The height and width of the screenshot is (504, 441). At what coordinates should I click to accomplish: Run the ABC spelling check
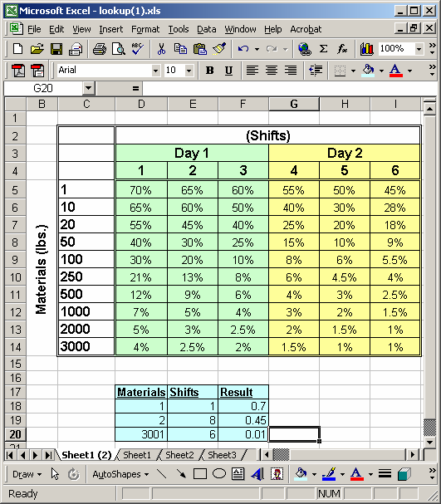[x=138, y=49]
